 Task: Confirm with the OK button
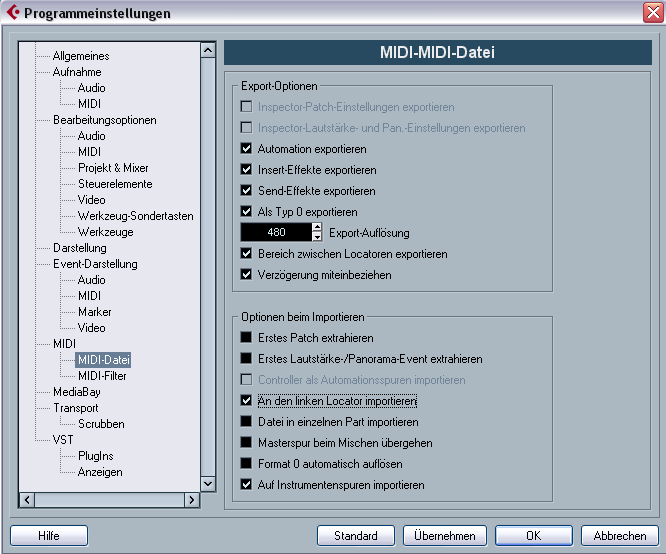coord(534,536)
